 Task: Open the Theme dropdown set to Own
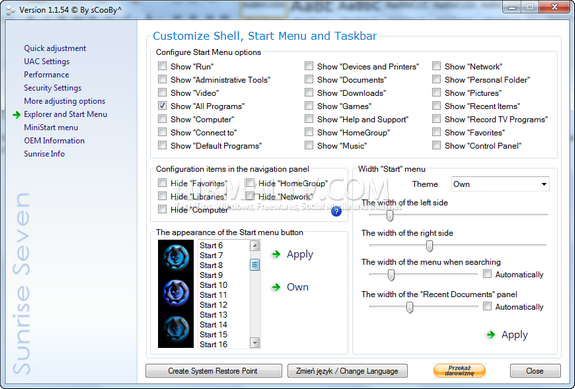(x=500, y=184)
